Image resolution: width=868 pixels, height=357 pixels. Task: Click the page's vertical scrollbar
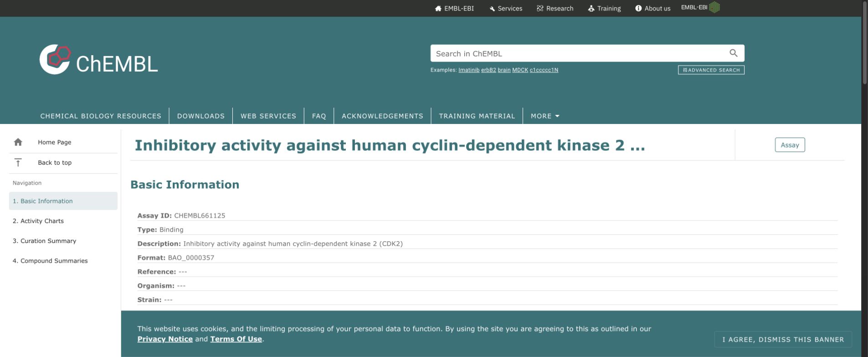pos(864,43)
